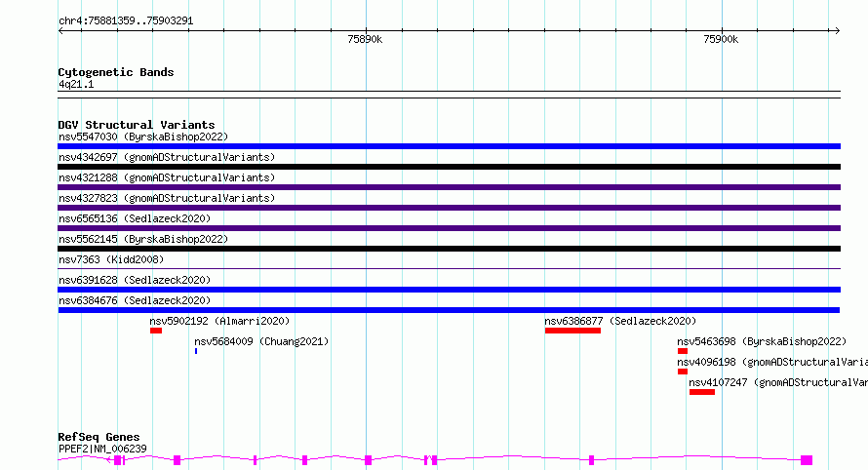
Task: Open the nsv6386877 (Sedlazeck2020) label
Action: coord(620,321)
